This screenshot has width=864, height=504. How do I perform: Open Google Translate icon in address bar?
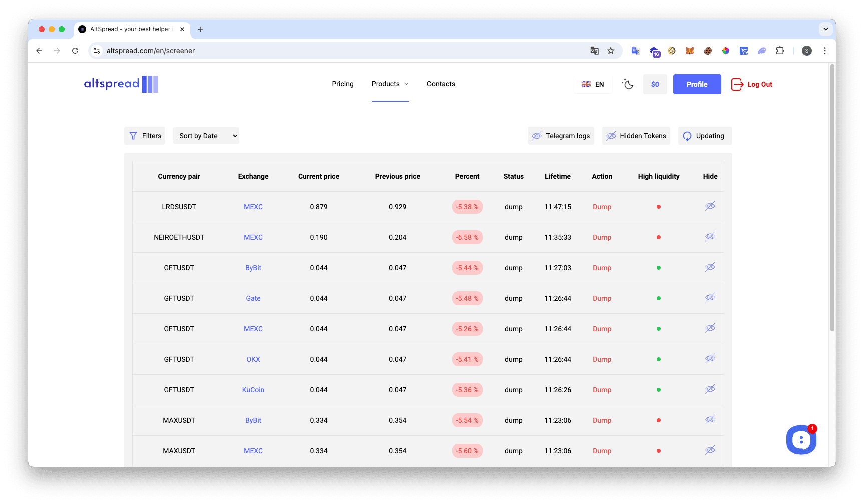coord(595,51)
